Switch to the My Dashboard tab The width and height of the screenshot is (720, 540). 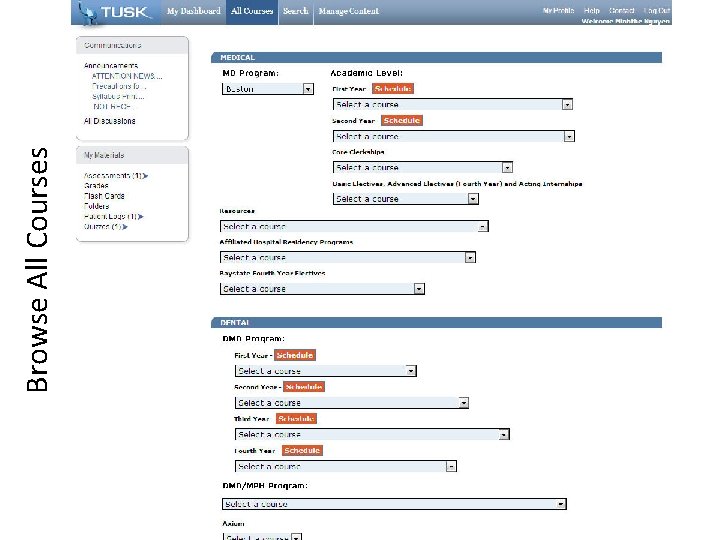[193, 11]
